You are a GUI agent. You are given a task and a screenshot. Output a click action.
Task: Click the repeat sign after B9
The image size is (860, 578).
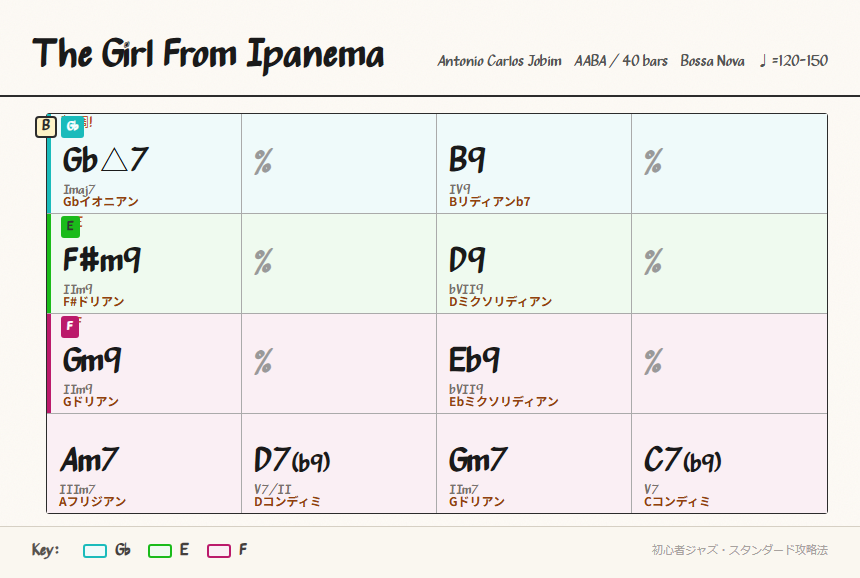[653, 162]
